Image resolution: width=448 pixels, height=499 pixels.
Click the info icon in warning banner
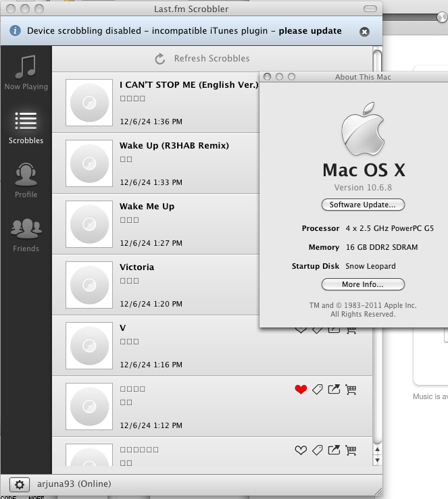[x=15, y=31]
